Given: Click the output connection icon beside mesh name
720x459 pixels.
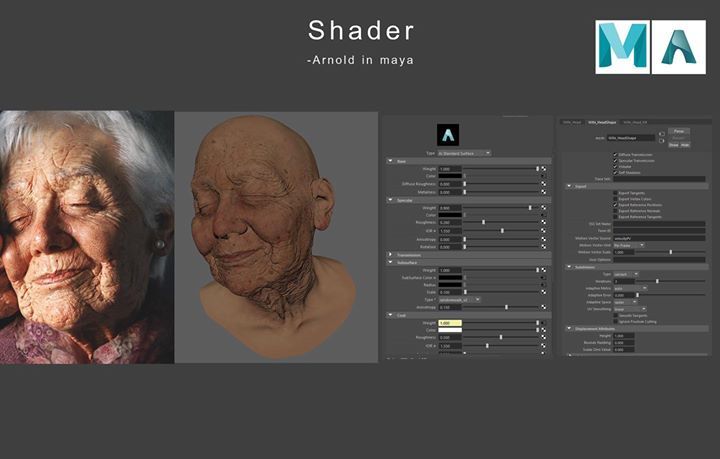Looking at the screenshot, I should point(662,141).
